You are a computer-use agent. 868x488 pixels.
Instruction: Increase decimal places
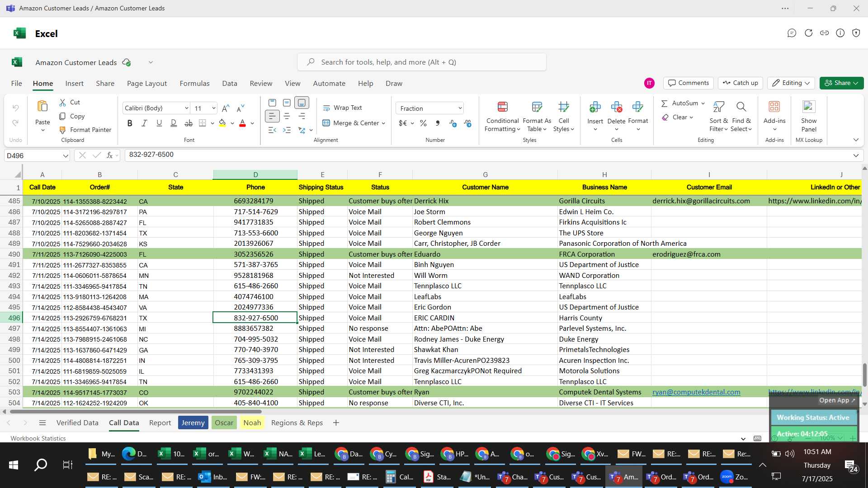[x=453, y=123]
